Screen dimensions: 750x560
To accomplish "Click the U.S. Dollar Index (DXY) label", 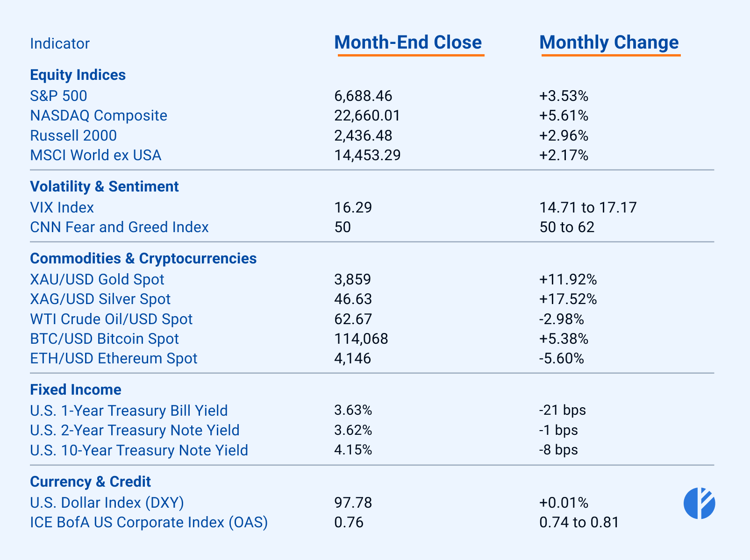I will tap(107, 503).
